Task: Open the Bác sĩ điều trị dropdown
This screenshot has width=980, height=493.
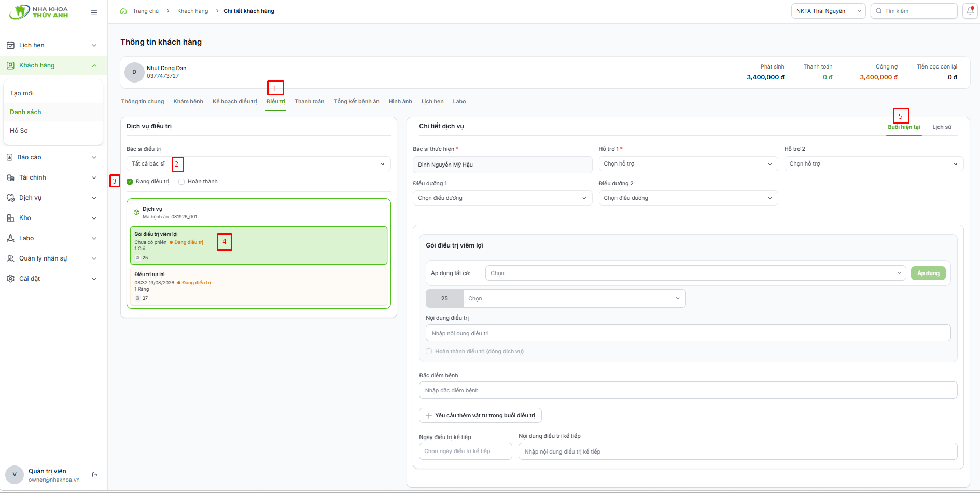Action: pyautogui.click(x=259, y=164)
